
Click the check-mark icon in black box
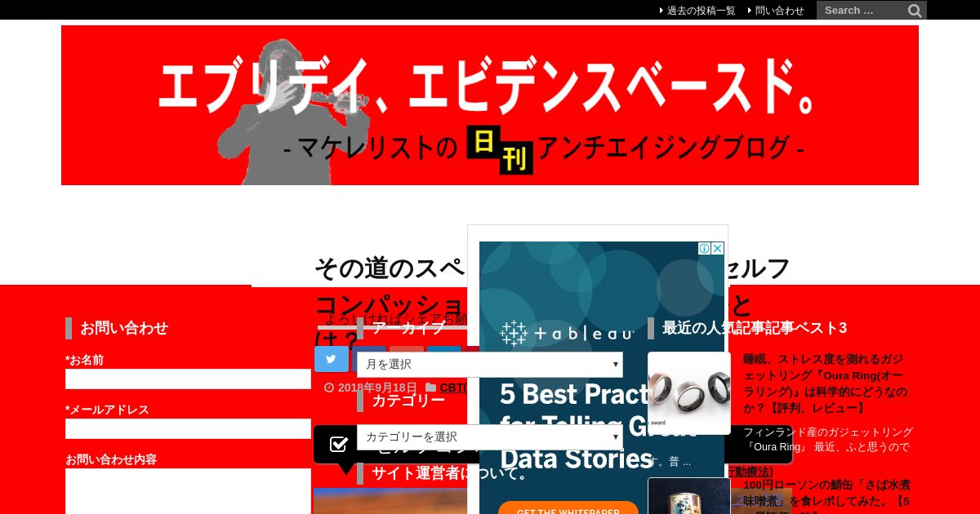tap(339, 444)
